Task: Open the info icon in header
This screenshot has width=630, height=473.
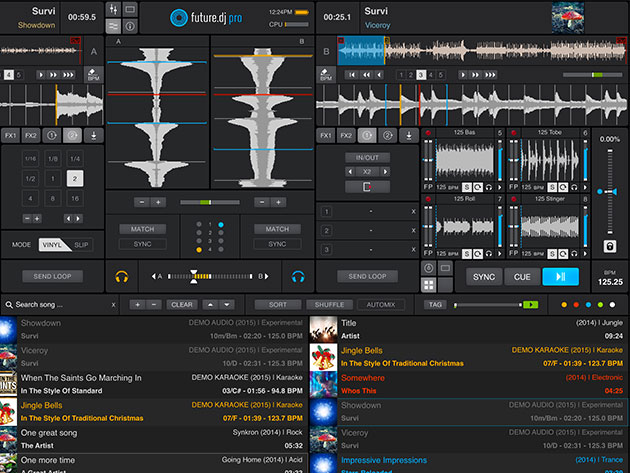Action: coord(130,27)
